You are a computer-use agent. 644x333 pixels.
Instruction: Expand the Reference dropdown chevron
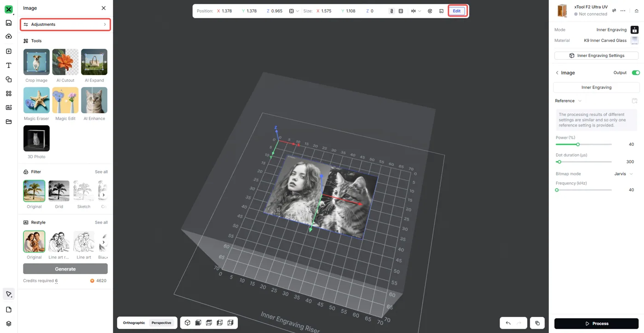pos(580,101)
